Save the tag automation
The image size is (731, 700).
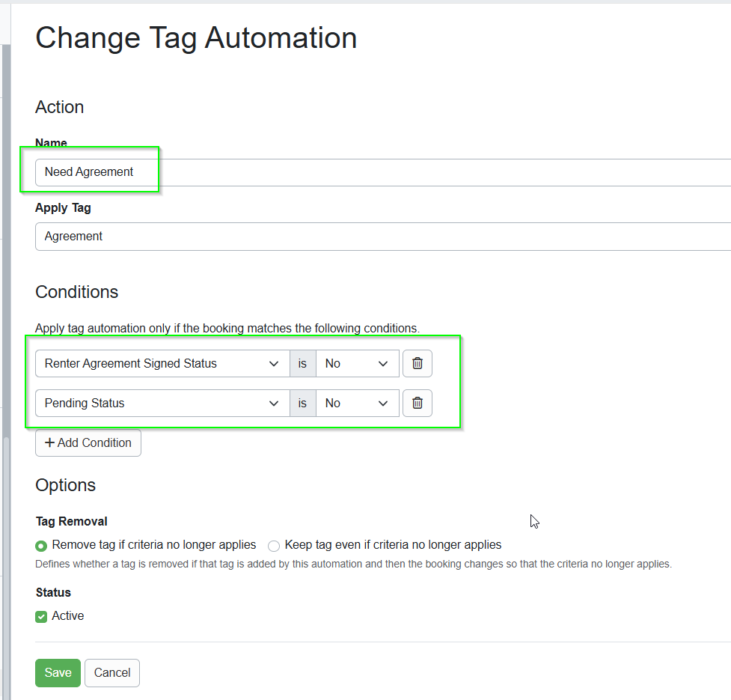[58, 673]
